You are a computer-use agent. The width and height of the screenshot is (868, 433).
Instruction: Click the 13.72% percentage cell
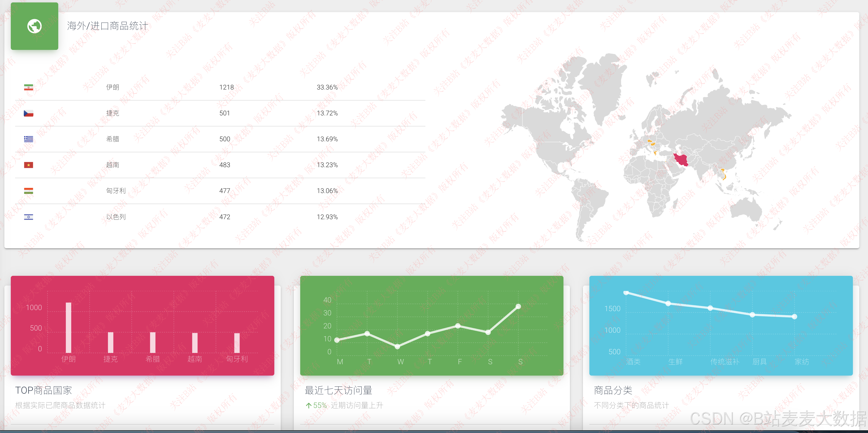(327, 113)
